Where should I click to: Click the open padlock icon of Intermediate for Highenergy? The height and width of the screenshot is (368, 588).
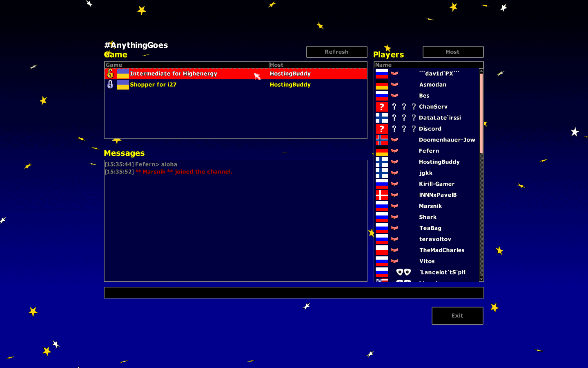point(110,74)
